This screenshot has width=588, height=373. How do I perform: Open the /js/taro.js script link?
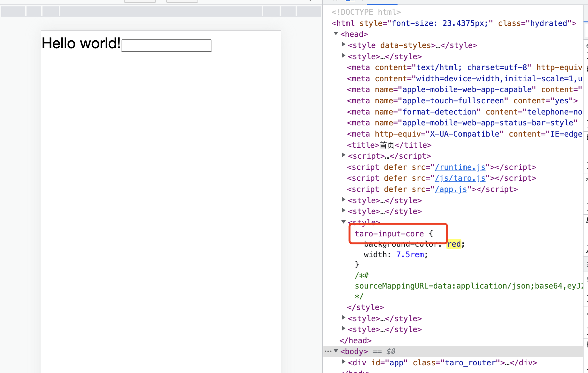tap(460, 178)
